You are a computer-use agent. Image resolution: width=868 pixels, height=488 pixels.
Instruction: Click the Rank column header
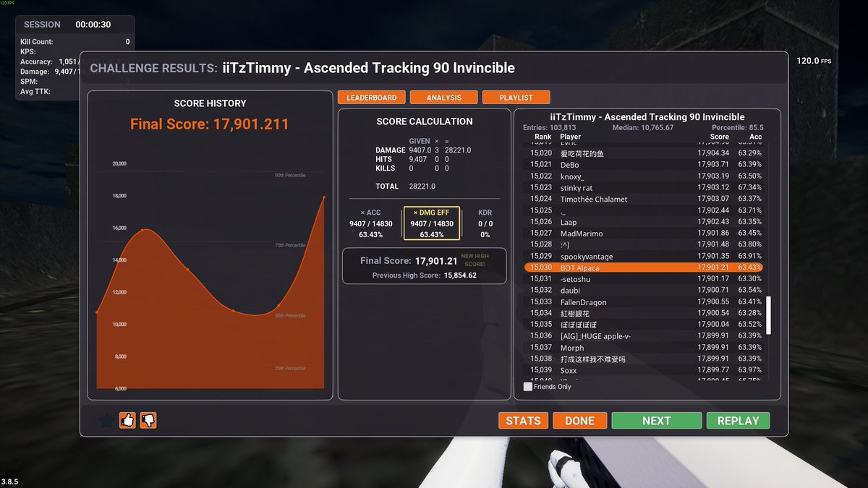[x=542, y=137]
